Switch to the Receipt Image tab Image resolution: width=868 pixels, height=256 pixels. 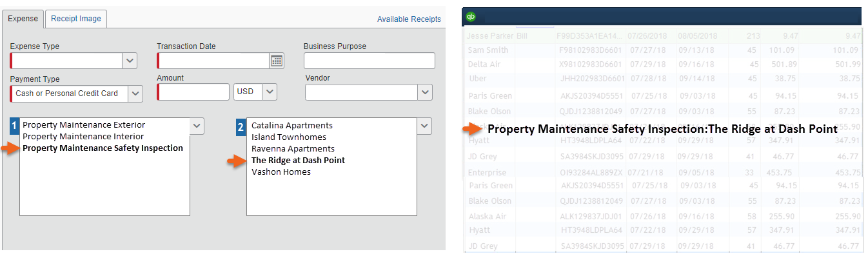point(76,19)
